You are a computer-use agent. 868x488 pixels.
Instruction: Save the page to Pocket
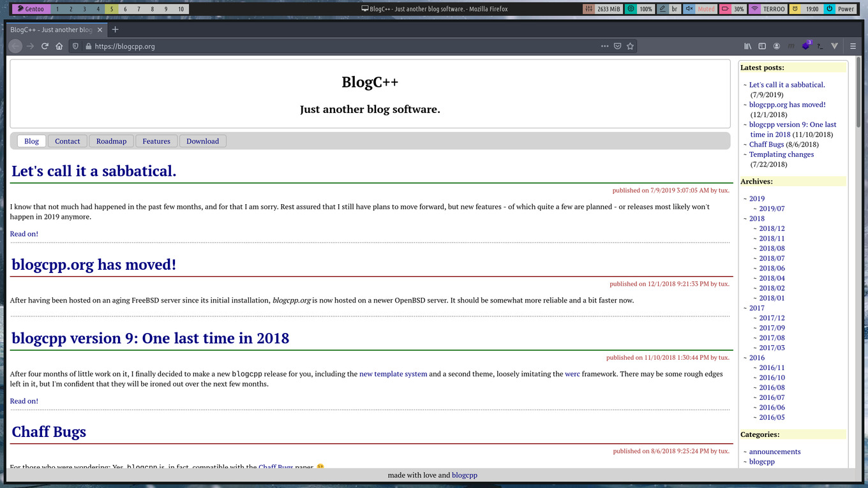click(x=617, y=46)
